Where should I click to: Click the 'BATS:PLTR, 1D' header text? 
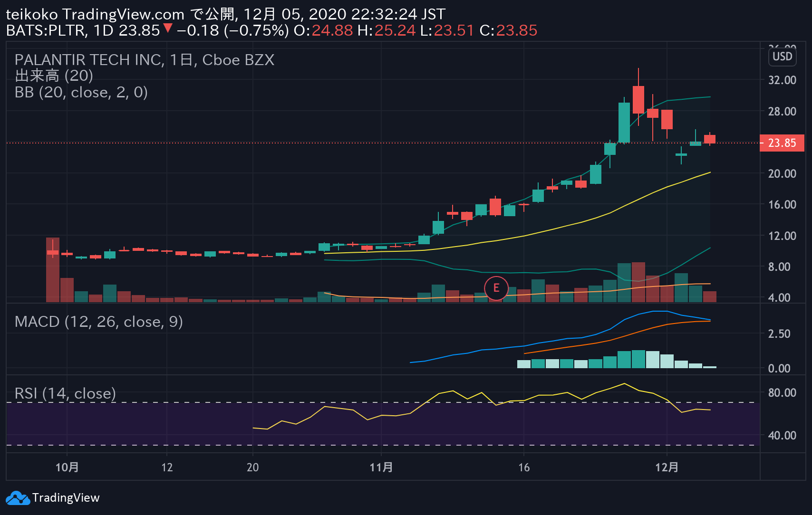click(60, 30)
